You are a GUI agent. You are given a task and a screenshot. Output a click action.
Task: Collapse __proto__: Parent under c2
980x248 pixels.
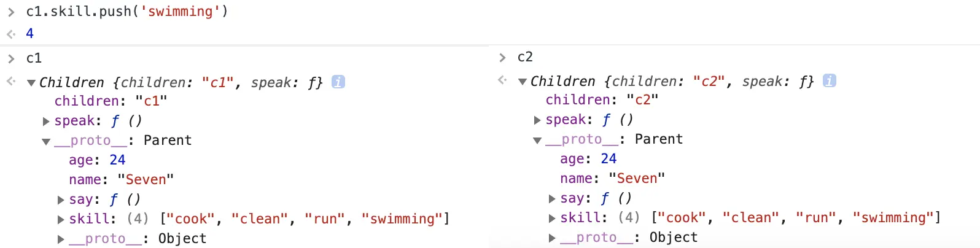point(537,141)
